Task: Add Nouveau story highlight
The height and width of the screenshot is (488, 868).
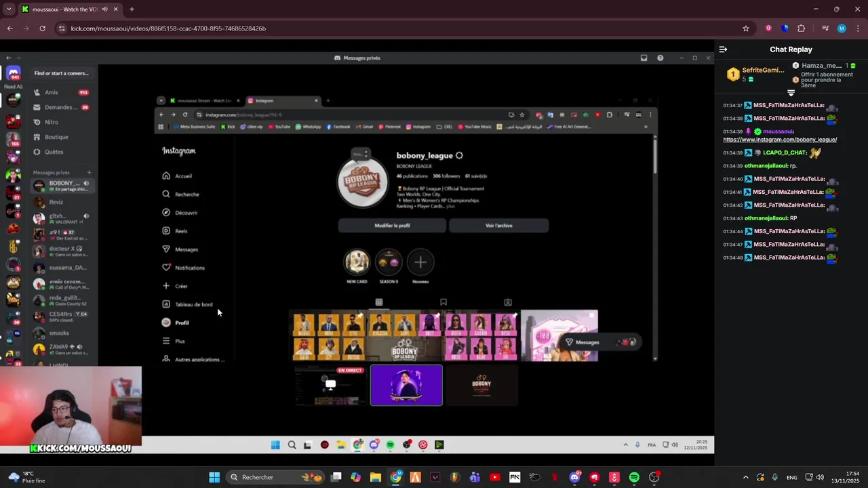Action: point(420,262)
